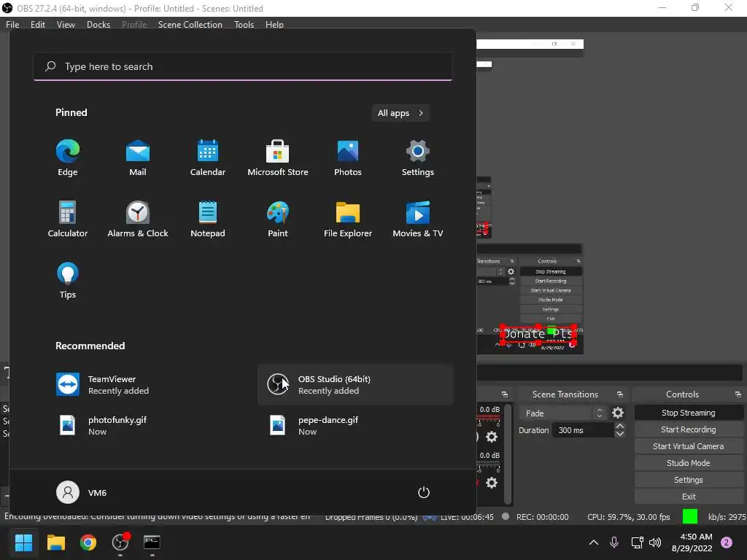
Task: Open notification center badge
Action: (727, 542)
